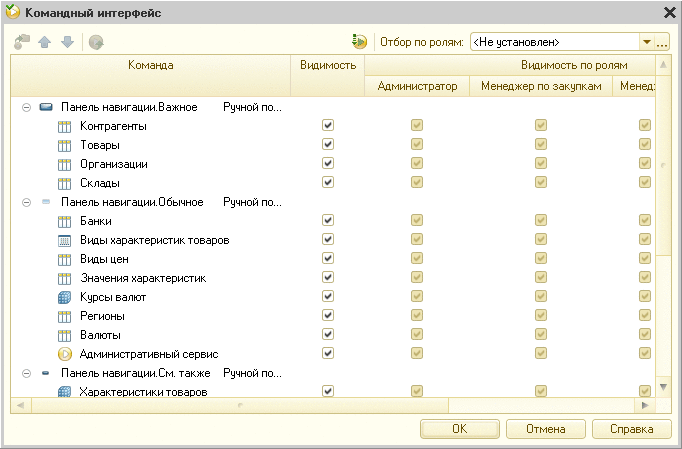Click the round gray icon in the toolbar
The image size is (682, 449).
[96, 42]
